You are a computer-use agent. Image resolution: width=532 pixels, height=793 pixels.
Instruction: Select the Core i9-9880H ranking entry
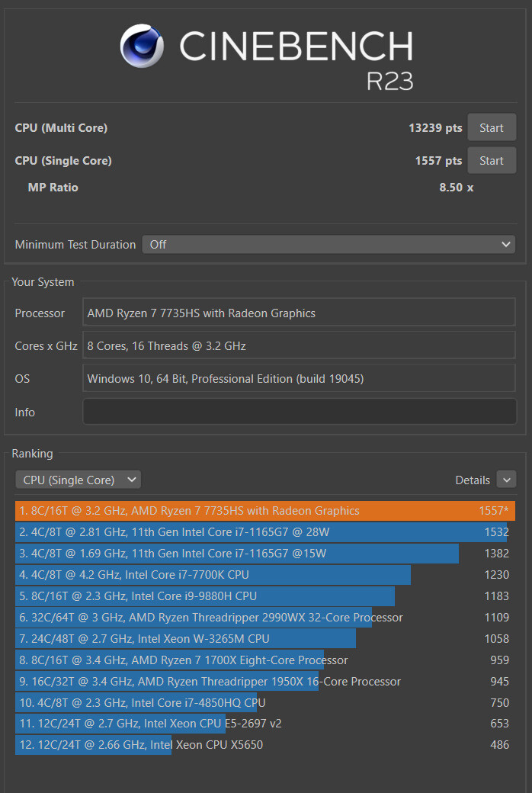tap(204, 596)
